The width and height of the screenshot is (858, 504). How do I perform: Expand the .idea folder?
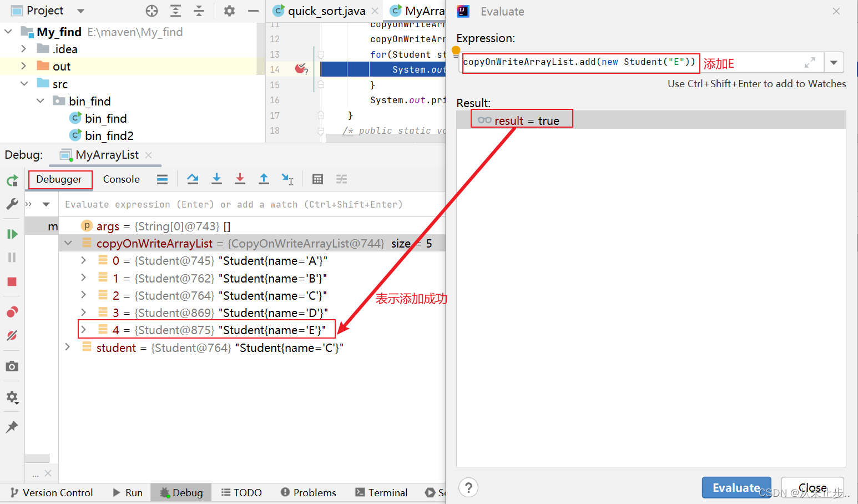pos(23,49)
